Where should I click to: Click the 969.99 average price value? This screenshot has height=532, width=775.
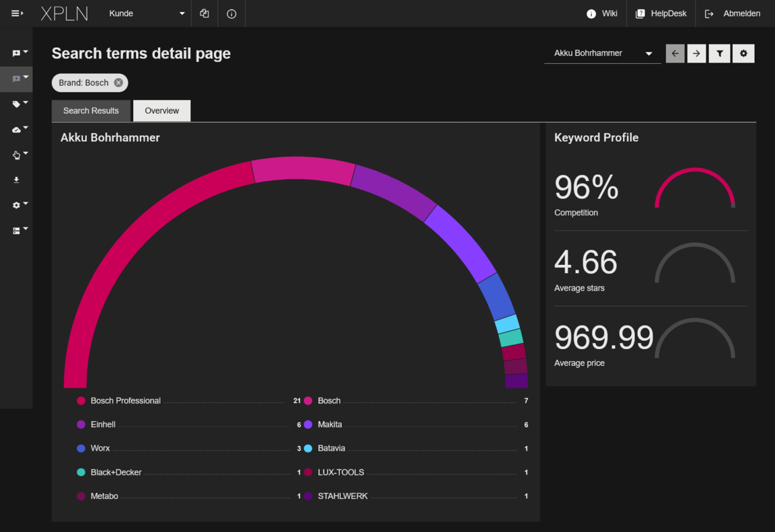(x=604, y=337)
